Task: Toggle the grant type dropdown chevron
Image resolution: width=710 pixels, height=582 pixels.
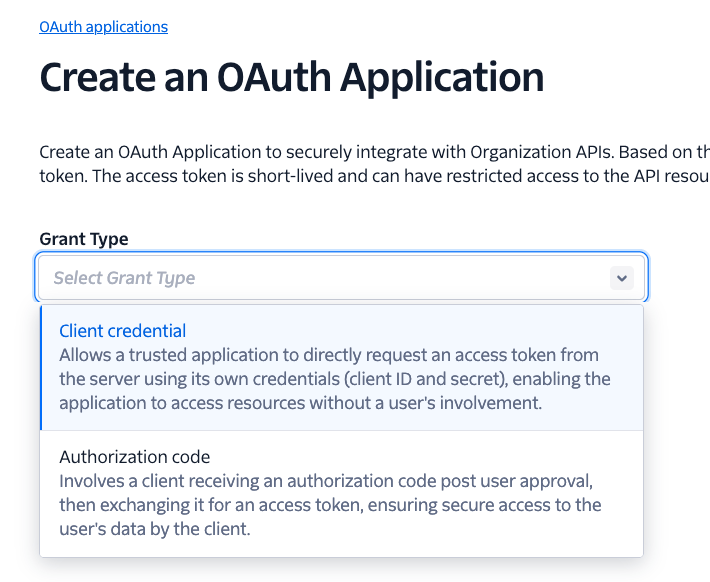Action: pos(622,278)
